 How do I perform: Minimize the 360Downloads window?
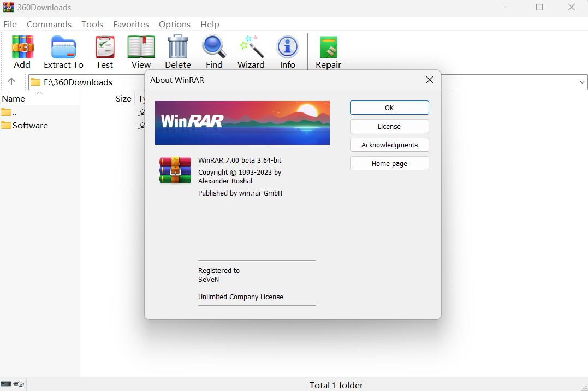[x=508, y=7]
